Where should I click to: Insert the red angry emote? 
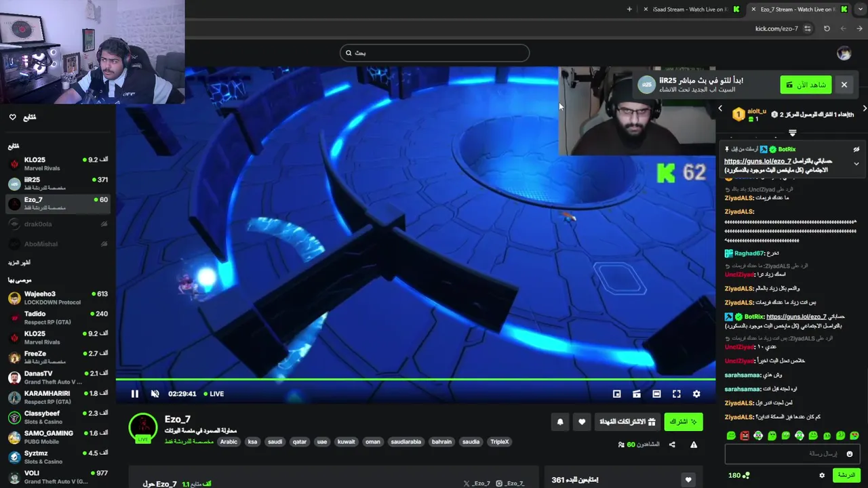[x=745, y=435]
